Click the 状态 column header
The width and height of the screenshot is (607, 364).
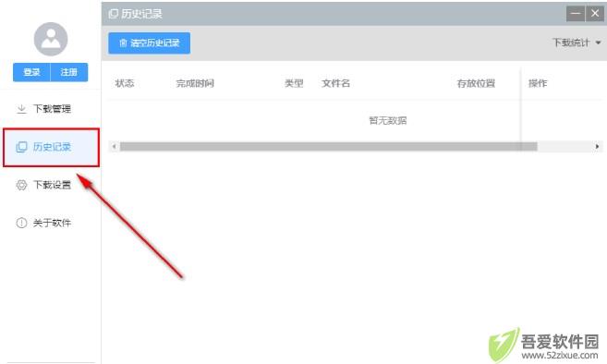point(125,83)
